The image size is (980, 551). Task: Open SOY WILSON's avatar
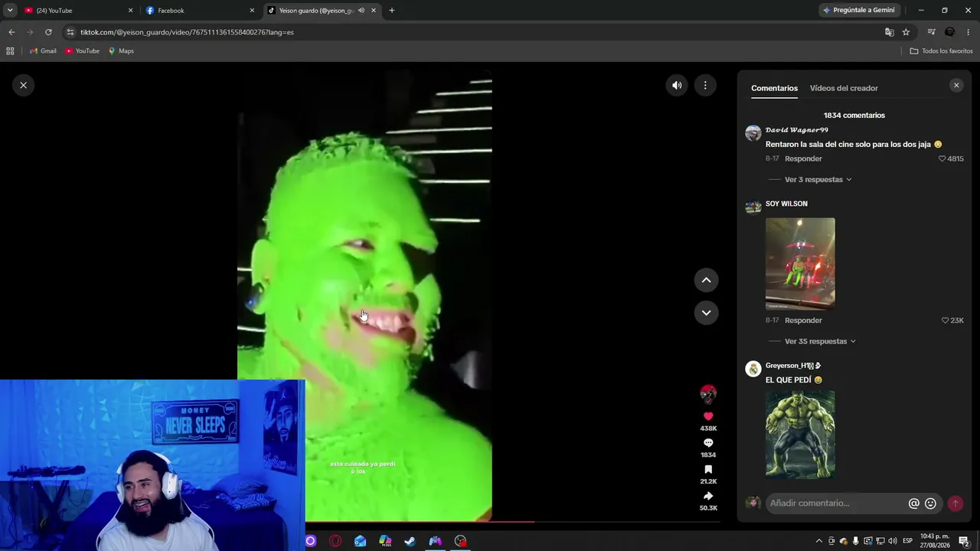coord(753,207)
